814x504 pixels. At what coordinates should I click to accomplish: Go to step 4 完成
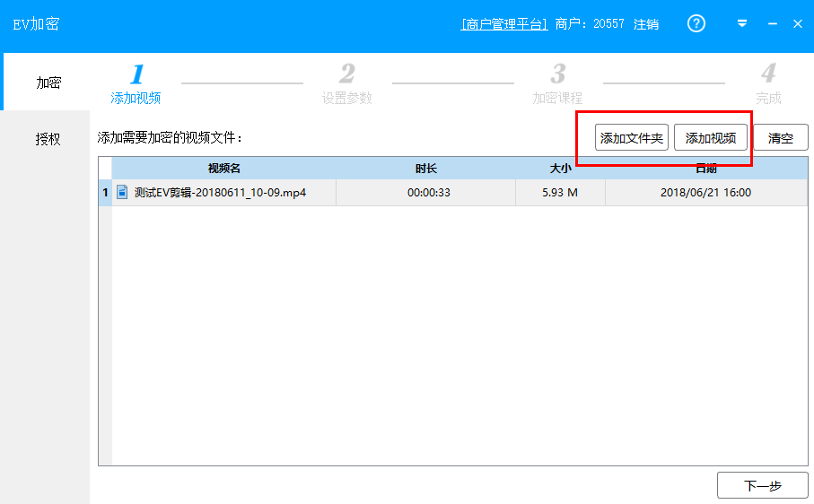(x=768, y=85)
